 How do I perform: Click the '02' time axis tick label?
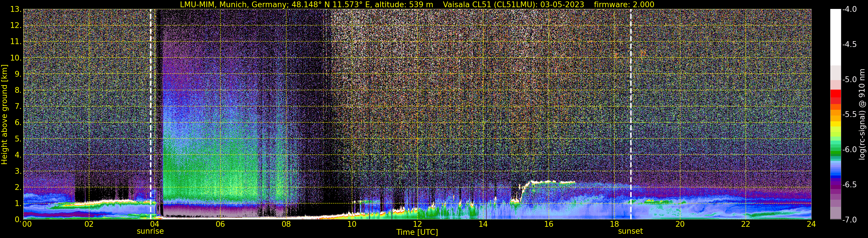coord(89,224)
